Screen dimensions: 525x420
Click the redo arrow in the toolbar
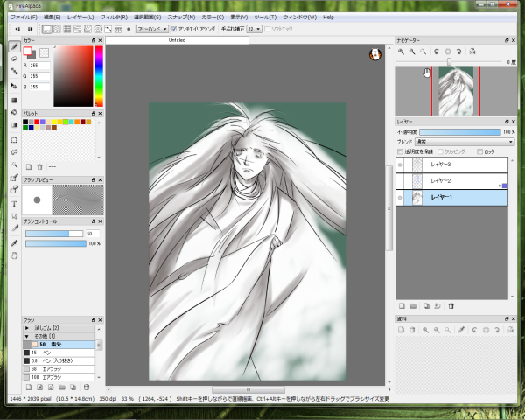pyautogui.click(x=31, y=30)
